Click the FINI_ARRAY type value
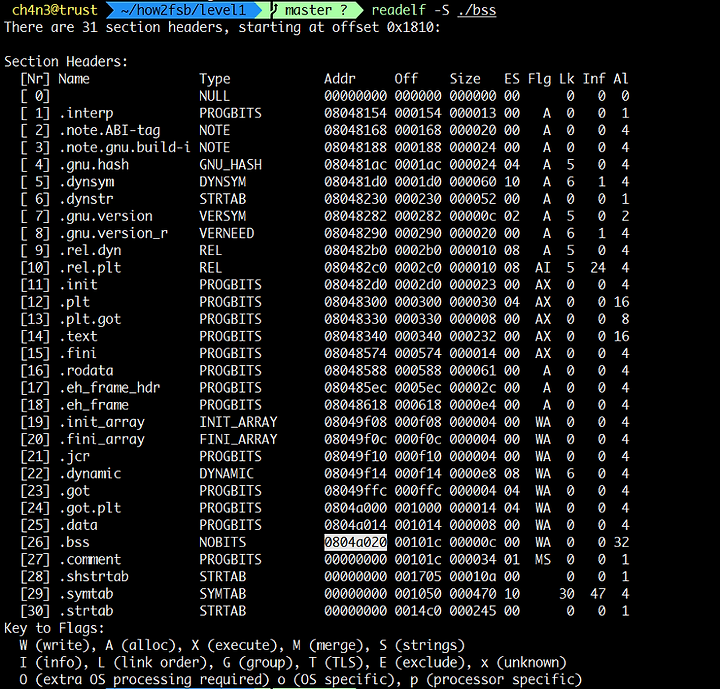This screenshot has width=720, height=689. click(238, 439)
